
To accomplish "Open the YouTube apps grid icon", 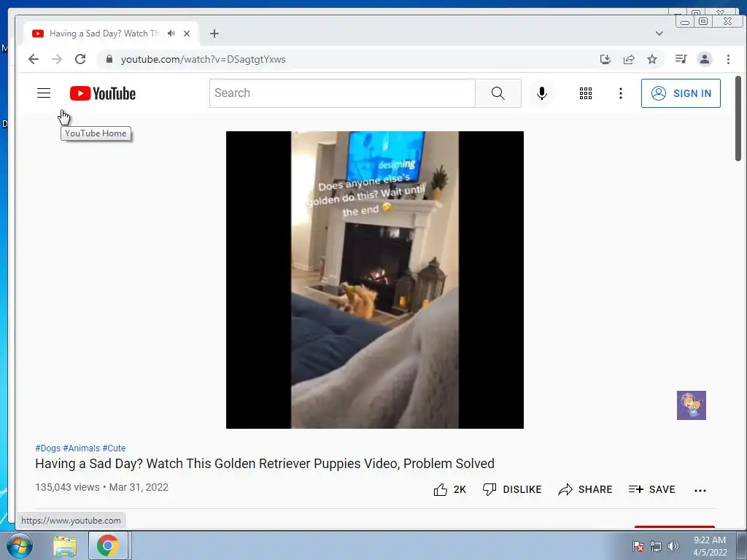I will click(586, 93).
